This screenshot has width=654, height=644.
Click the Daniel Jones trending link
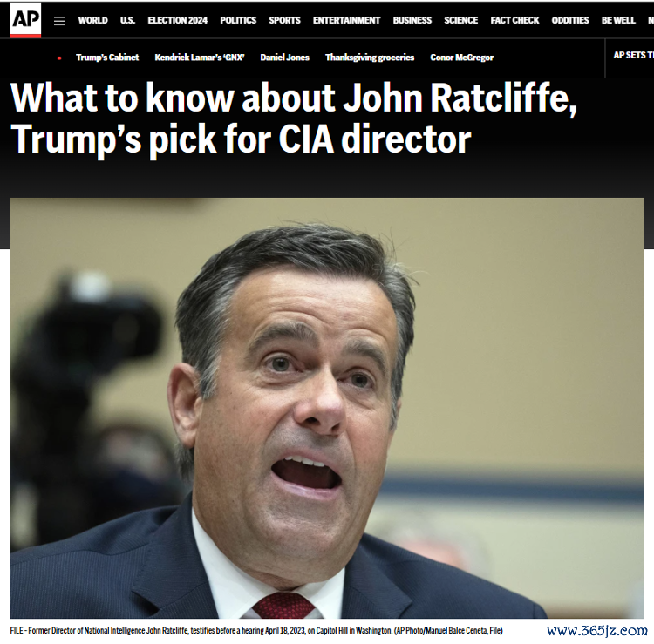285,58
